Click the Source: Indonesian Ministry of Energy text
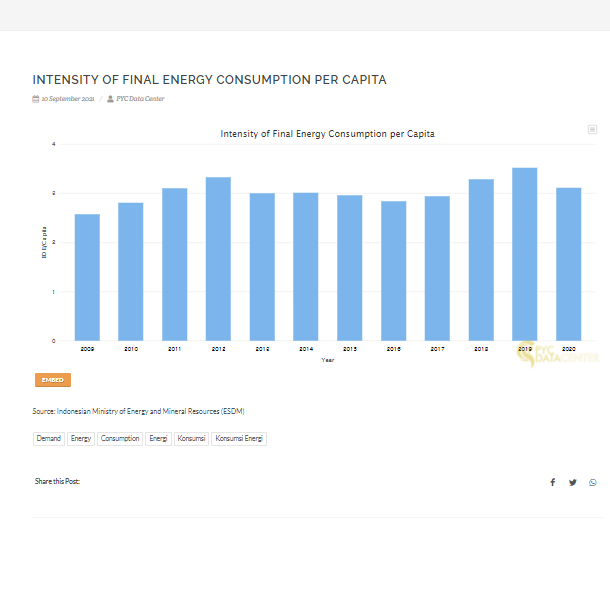This screenshot has width=610, height=610. click(138, 411)
